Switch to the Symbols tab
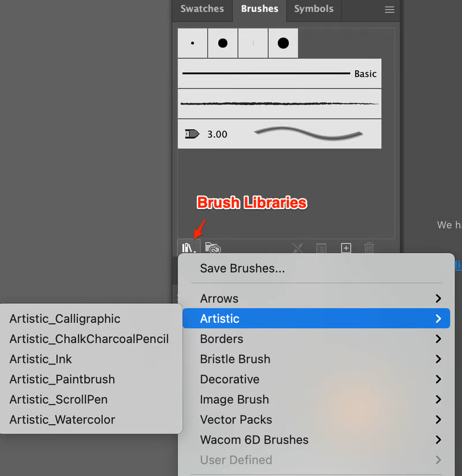 (314, 9)
